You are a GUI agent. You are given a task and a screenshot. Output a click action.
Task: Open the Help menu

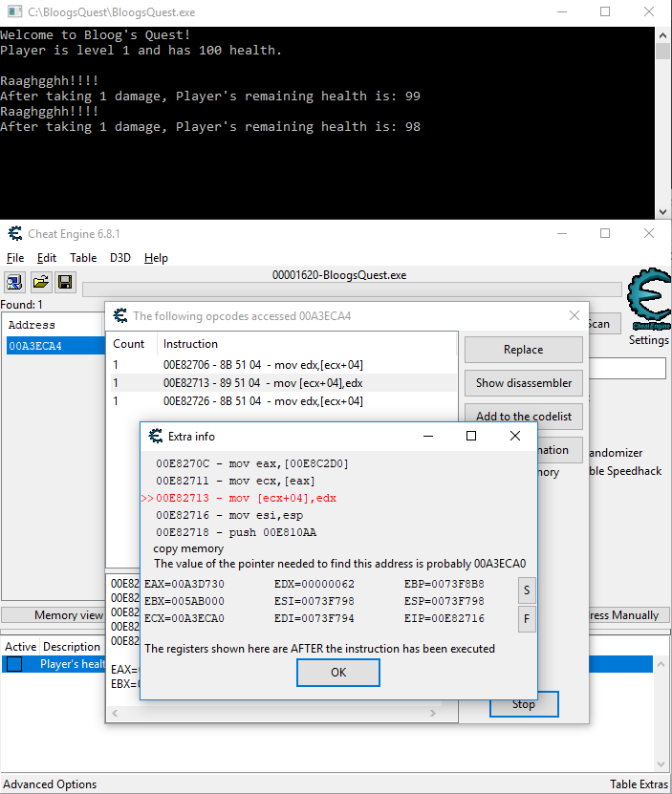(156, 258)
